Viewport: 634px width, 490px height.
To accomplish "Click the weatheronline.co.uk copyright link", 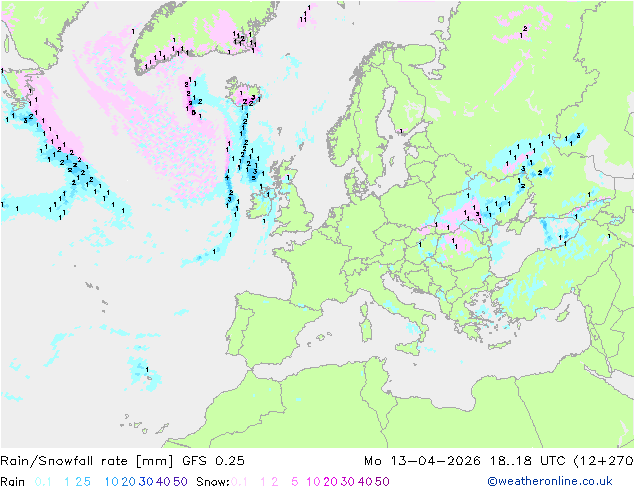I will [550, 481].
